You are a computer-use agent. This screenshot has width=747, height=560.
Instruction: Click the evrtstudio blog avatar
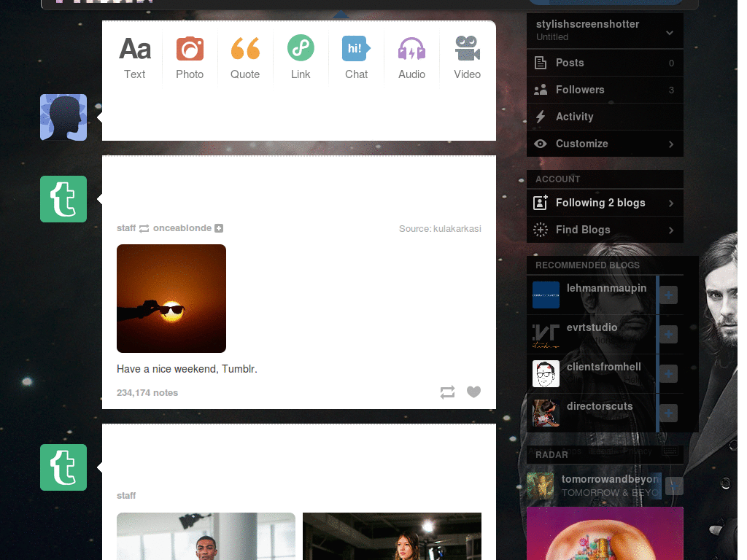pyautogui.click(x=546, y=334)
